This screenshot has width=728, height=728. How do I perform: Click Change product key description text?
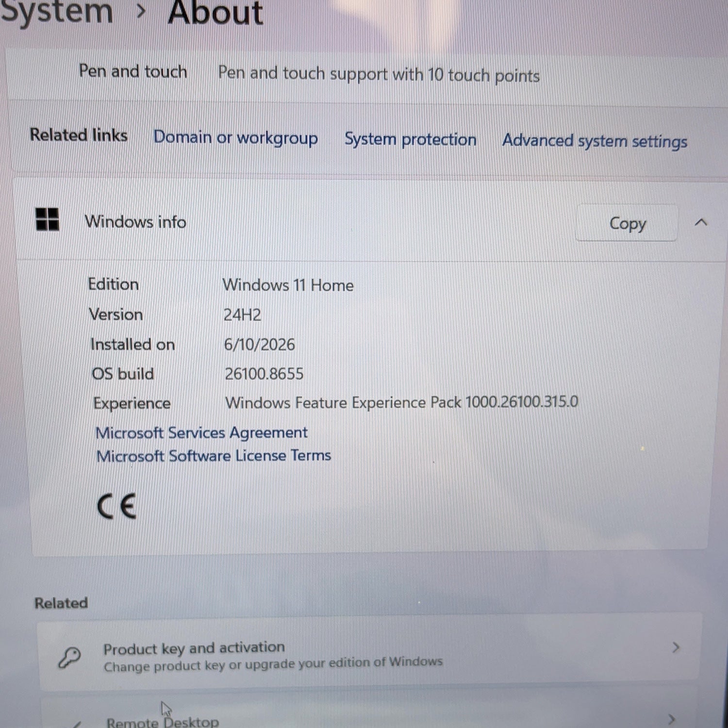pos(273,664)
